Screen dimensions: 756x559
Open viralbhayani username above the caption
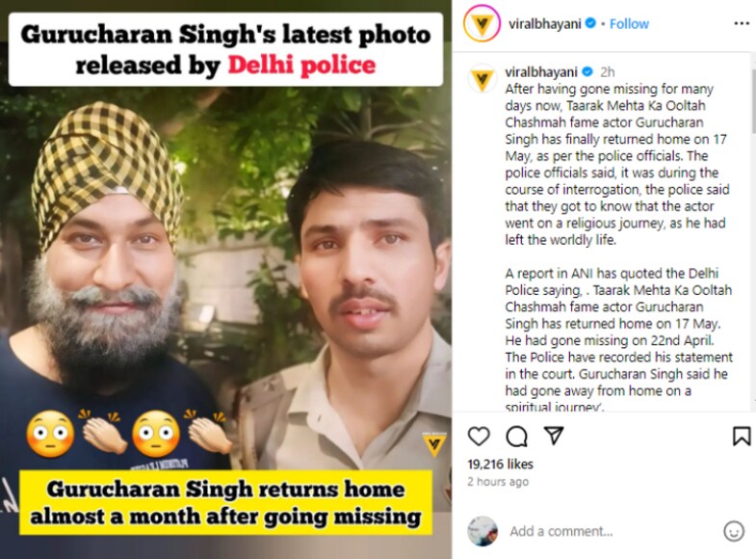click(x=541, y=72)
